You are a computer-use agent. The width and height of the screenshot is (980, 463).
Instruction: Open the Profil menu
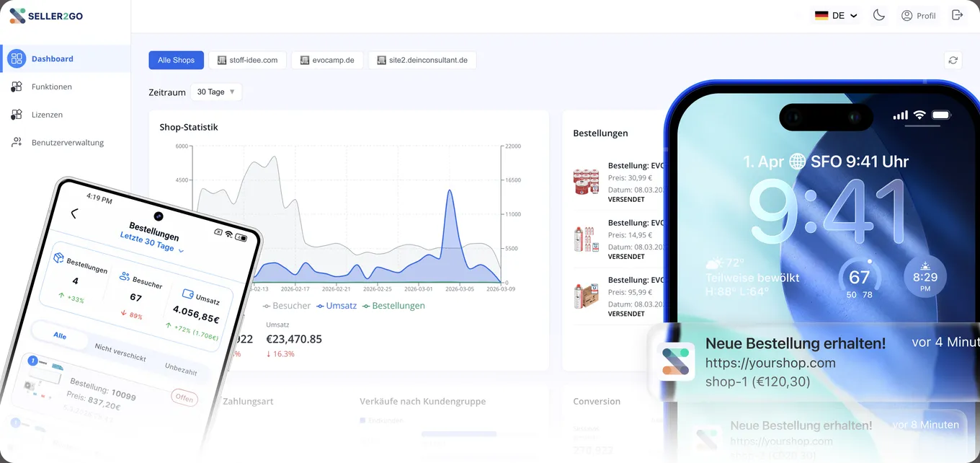click(919, 15)
